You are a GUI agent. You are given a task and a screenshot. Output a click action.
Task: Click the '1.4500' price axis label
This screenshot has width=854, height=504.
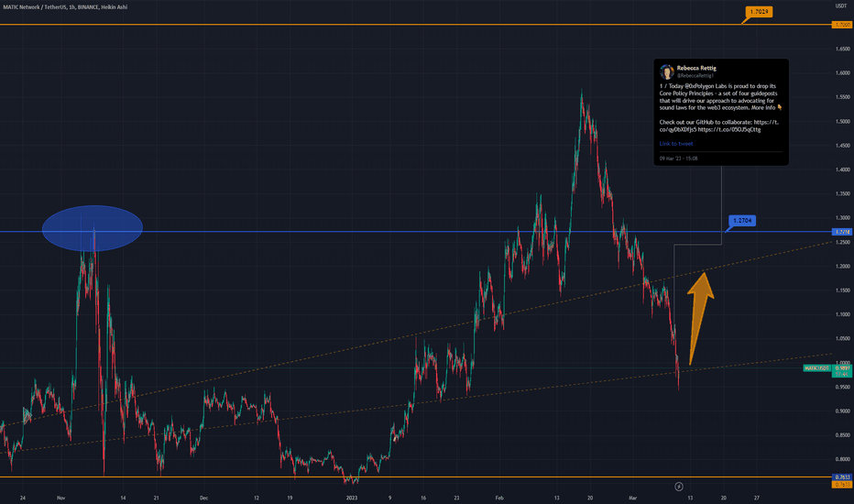(842, 146)
